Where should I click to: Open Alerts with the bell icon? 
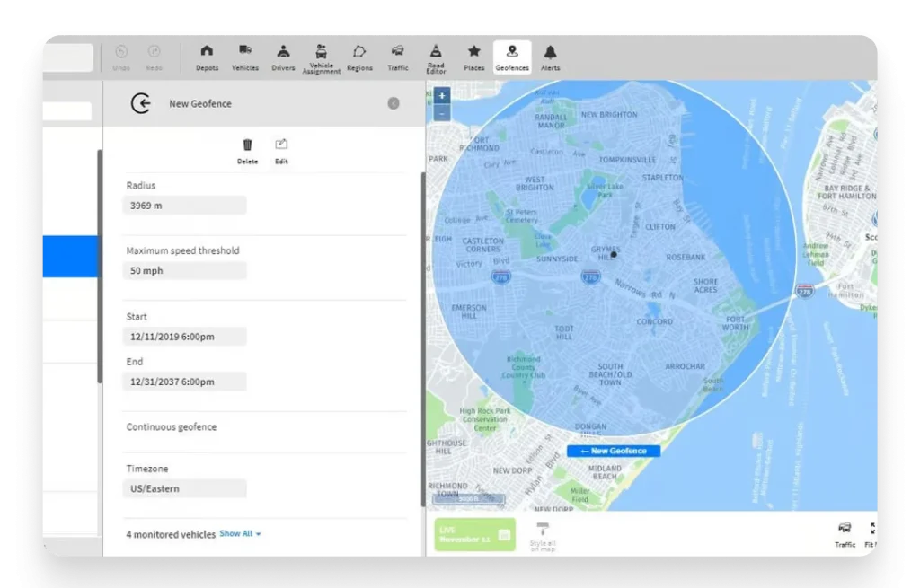(550, 57)
